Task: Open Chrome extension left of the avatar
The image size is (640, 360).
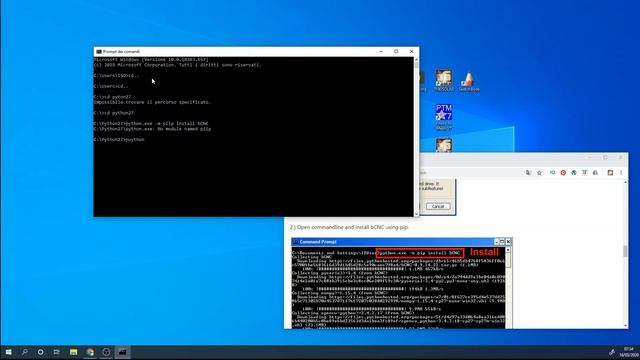Action: [595, 173]
